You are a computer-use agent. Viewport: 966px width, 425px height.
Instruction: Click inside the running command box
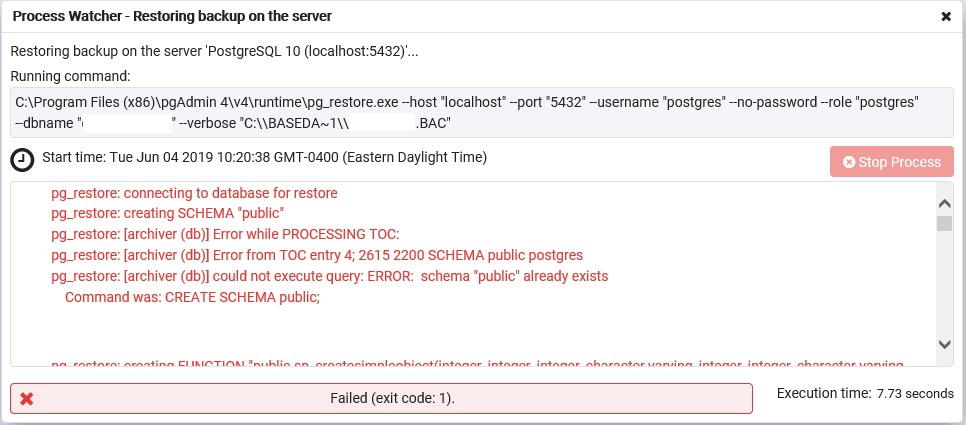(x=480, y=112)
